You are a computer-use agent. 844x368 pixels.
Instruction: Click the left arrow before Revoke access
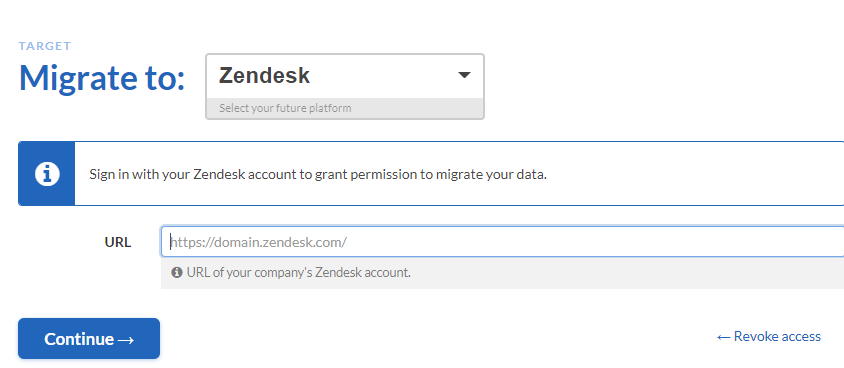pyautogui.click(x=723, y=337)
